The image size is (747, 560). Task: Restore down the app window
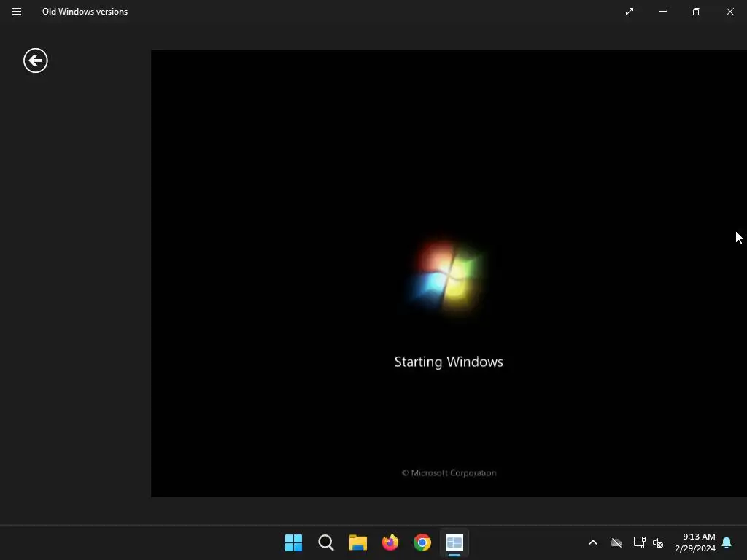[697, 12]
